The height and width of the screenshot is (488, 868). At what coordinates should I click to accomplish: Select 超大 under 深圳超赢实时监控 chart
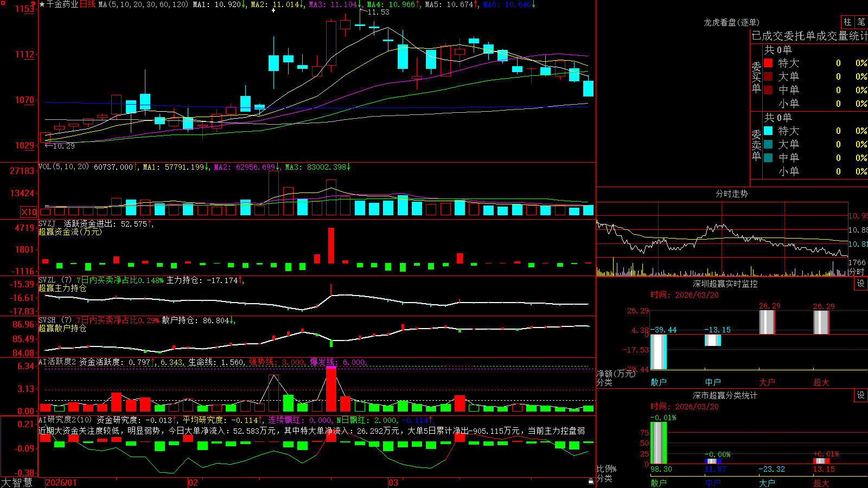click(x=821, y=382)
